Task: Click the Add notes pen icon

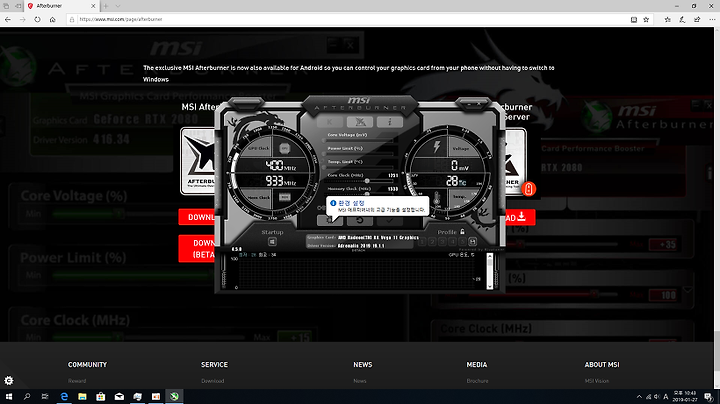Action: [682, 19]
